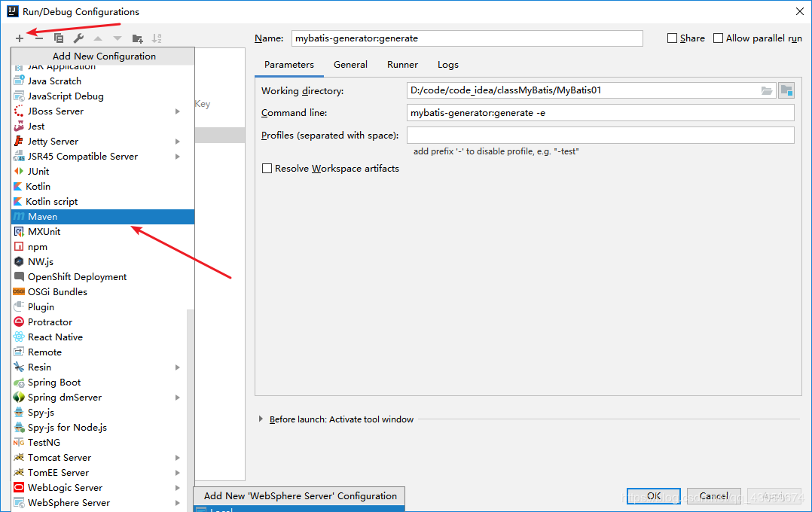This screenshot has height=512, width=812.
Task: Click the Create New Folder icon
Action: click(137, 38)
